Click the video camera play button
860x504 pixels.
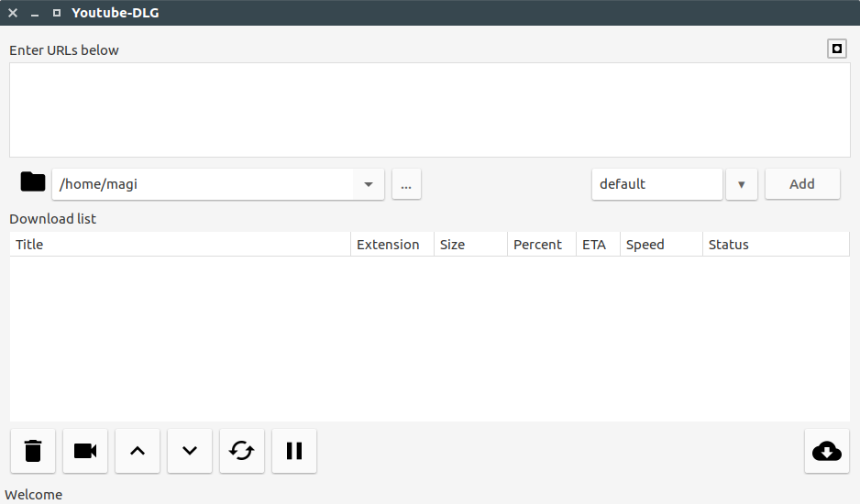pyautogui.click(x=85, y=451)
